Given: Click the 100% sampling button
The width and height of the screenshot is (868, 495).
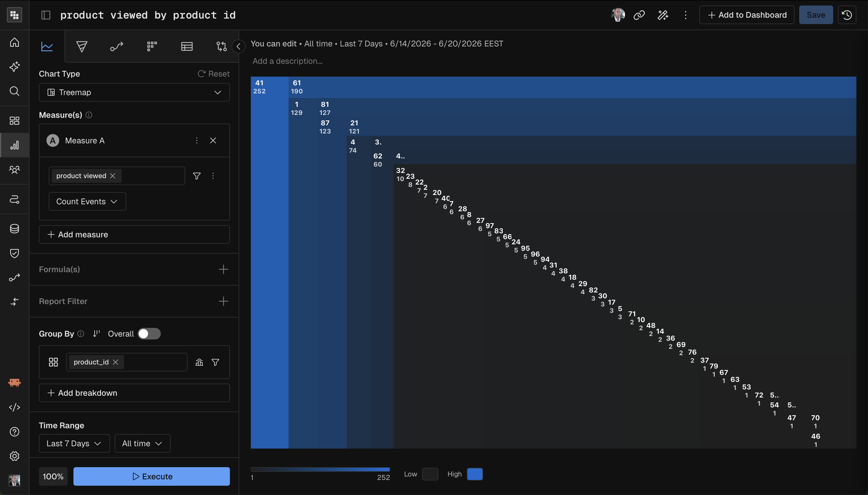Looking at the screenshot, I should click(53, 476).
